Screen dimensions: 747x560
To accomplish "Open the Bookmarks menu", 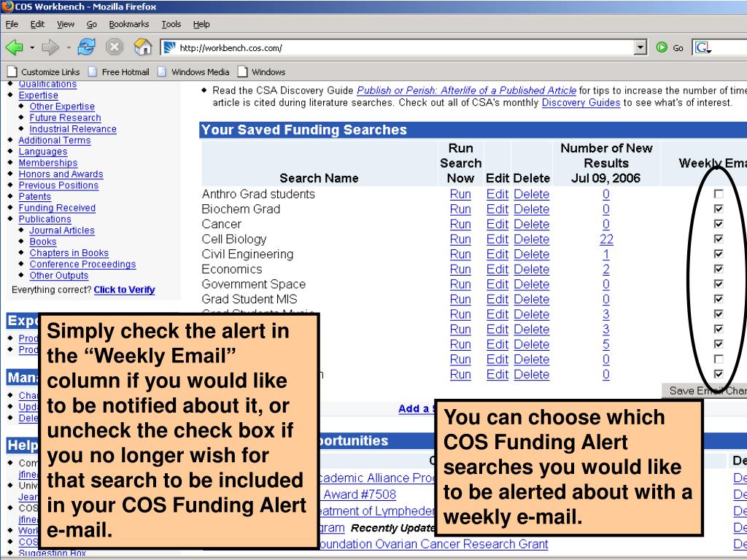I will 128,24.
